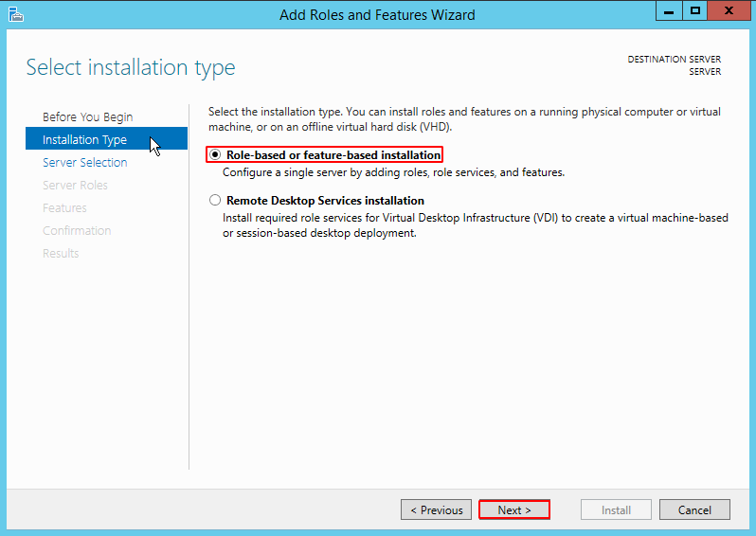The image size is (756, 536).
Task: Open the Installation Type step
Action: 106,139
